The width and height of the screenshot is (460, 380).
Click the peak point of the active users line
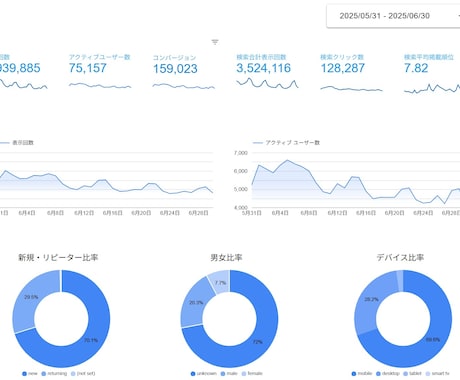coord(287,160)
